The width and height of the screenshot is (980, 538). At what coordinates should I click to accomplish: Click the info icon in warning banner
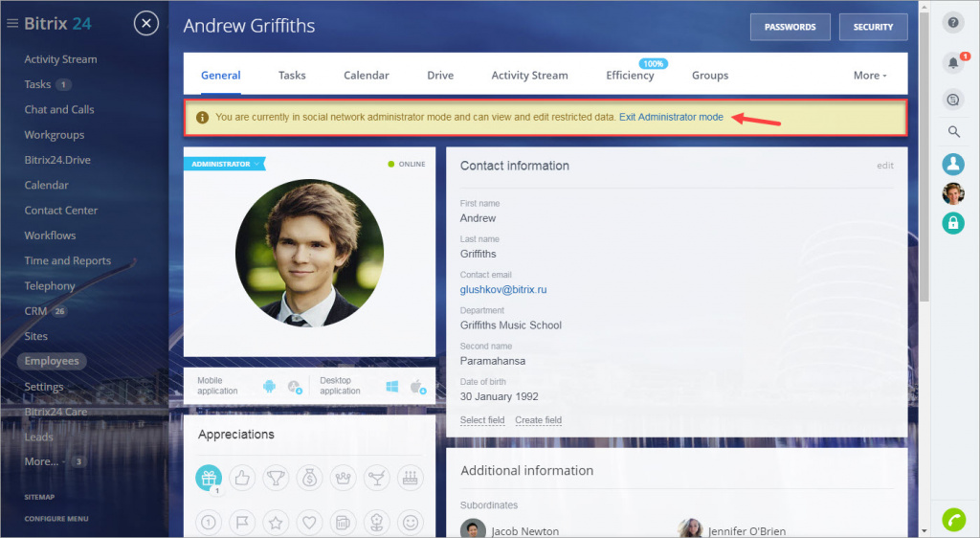(x=202, y=118)
